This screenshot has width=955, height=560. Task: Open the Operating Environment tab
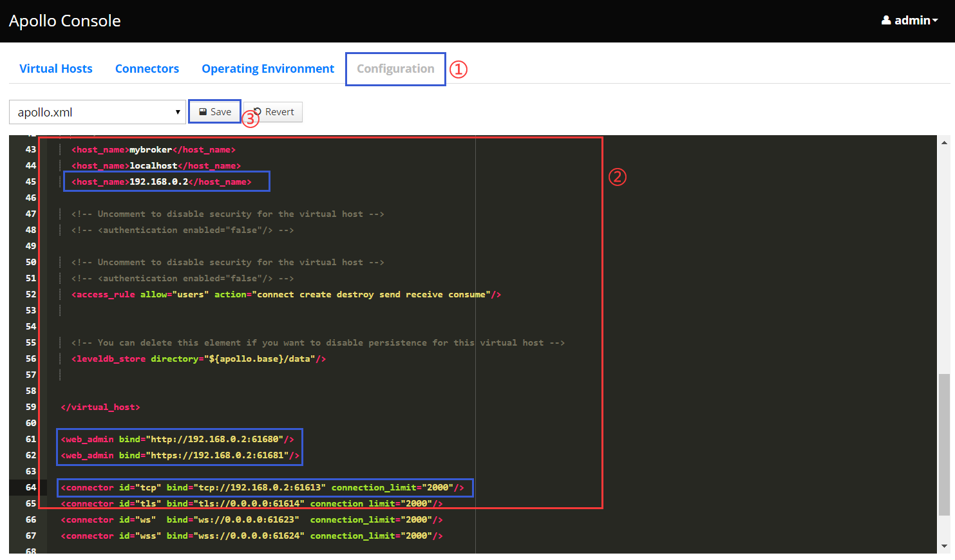point(268,69)
